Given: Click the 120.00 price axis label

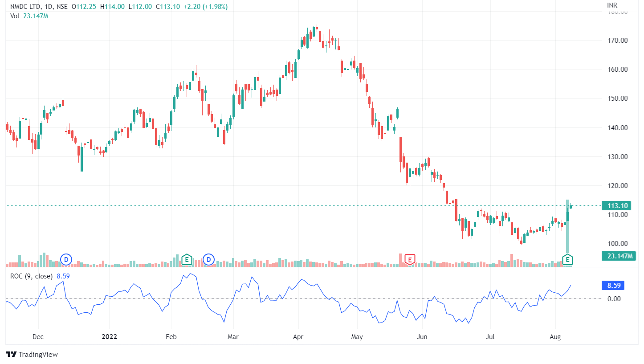Looking at the screenshot, I should (618, 185).
